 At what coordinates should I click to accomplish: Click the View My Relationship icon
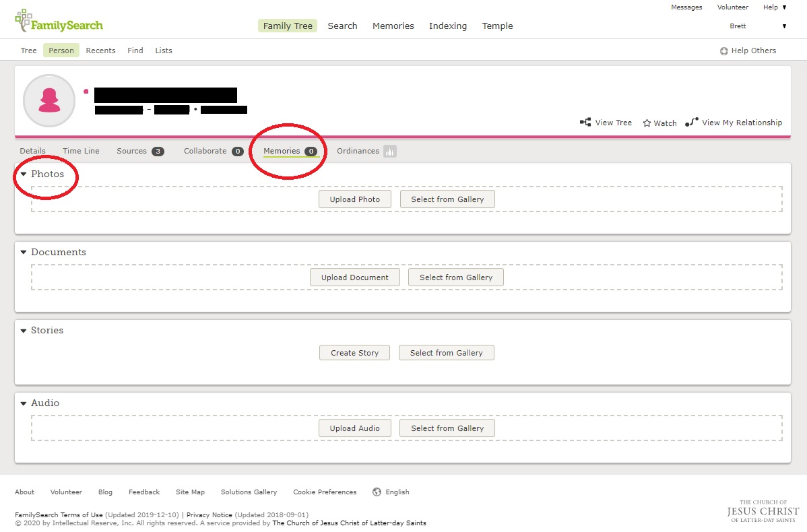tap(692, 122)
